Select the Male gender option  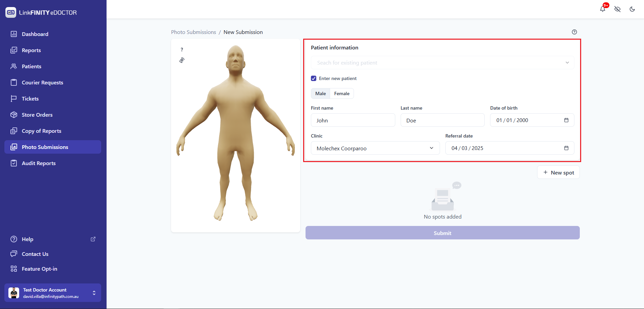coord(320,93)
